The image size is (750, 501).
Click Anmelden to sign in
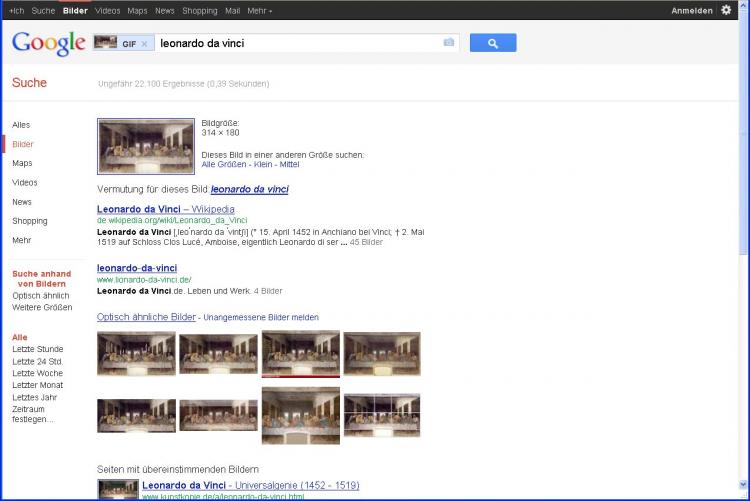click(x=692, y=10)
